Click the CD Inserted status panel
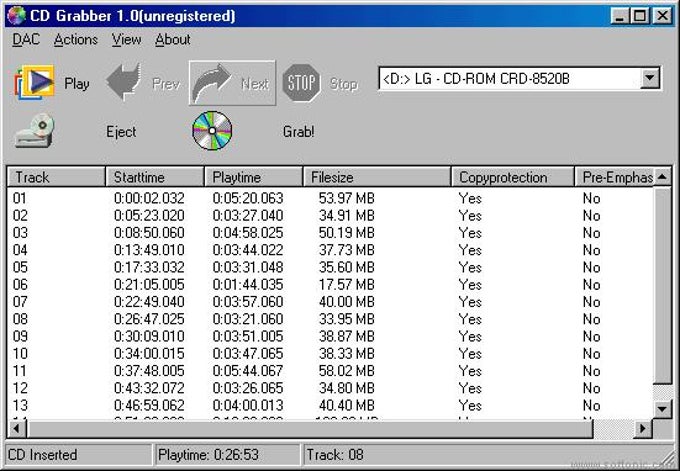 [x=78, y=455]
